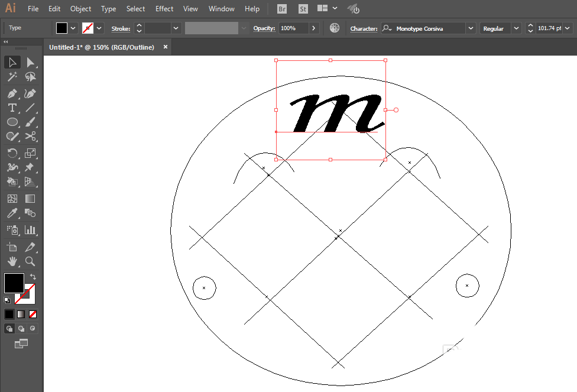The width and height of the screenshot is (577, 392).
Task: Select the Rotate tool
Action: click(12, 153)
